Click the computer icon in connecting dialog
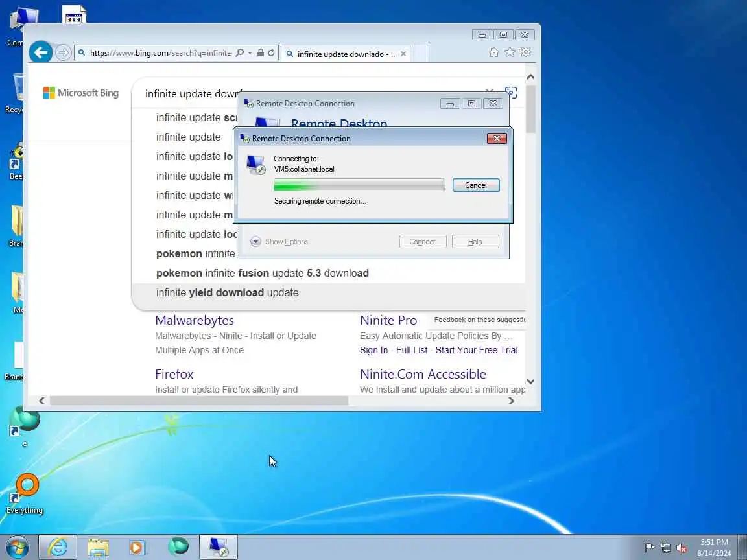Image resolution: width=747 pixels, height=560 pixels. tap(256, 165)
